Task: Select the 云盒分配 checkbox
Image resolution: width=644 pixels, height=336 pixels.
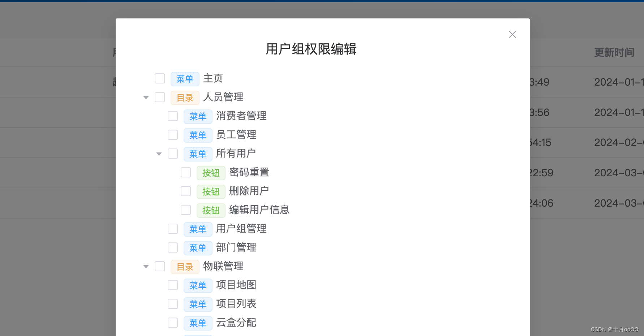Action: pyautogui.click(x=173, y=323)
